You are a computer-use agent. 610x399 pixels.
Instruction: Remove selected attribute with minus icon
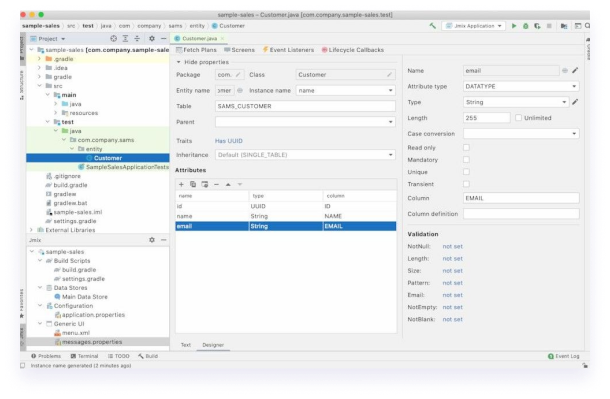click(x=216, y=184)
